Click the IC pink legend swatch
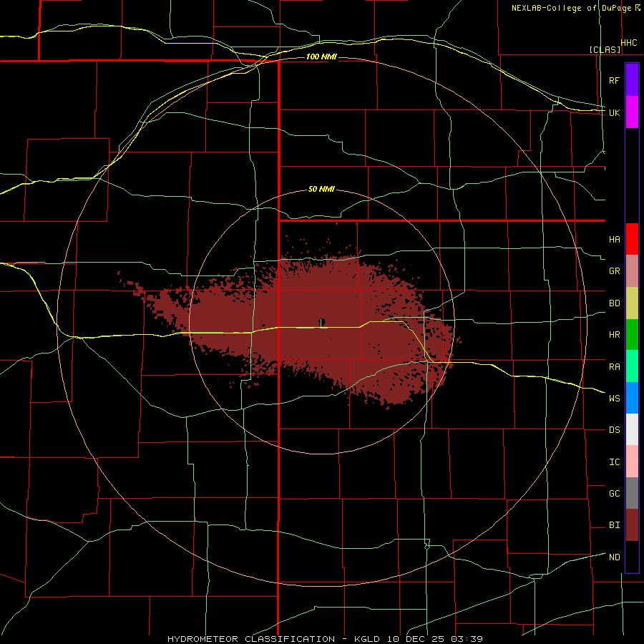 (632, 462)
